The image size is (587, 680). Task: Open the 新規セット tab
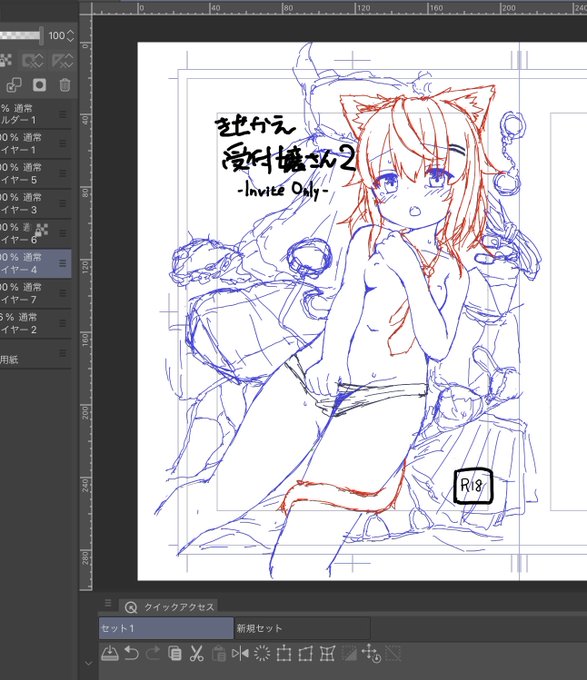point(303,628)
